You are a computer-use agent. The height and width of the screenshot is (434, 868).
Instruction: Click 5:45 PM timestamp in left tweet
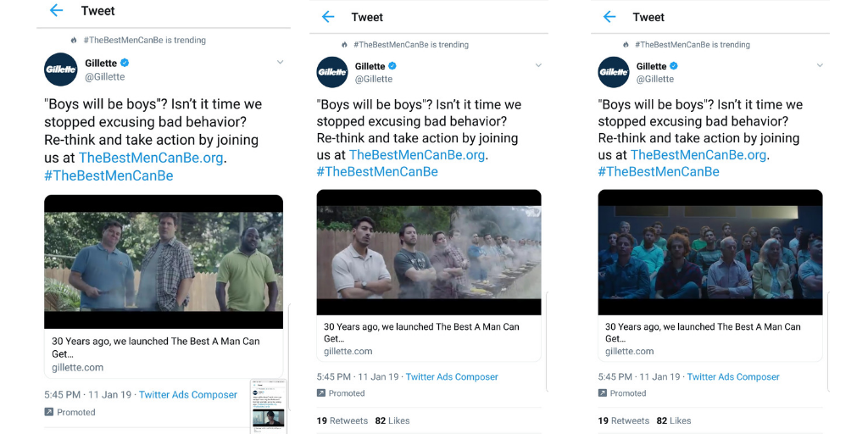pos(62,395)
